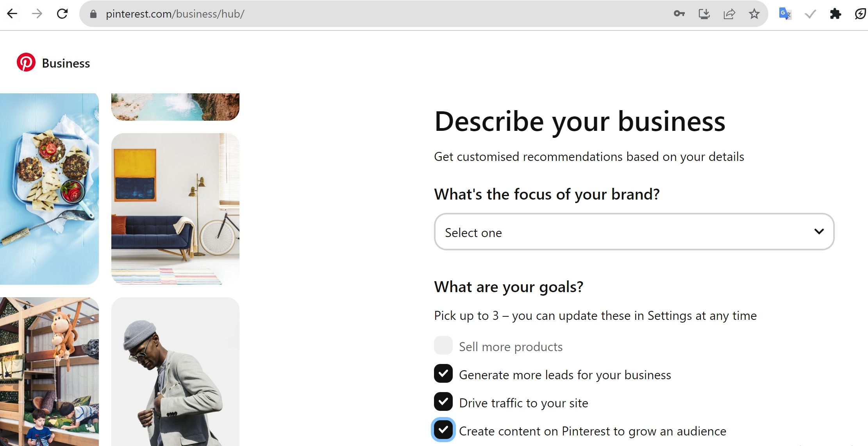The height and width of the screenshot is (446, 868).
Task: Click the Pinterest logo icon
Action: click(26, 62)
